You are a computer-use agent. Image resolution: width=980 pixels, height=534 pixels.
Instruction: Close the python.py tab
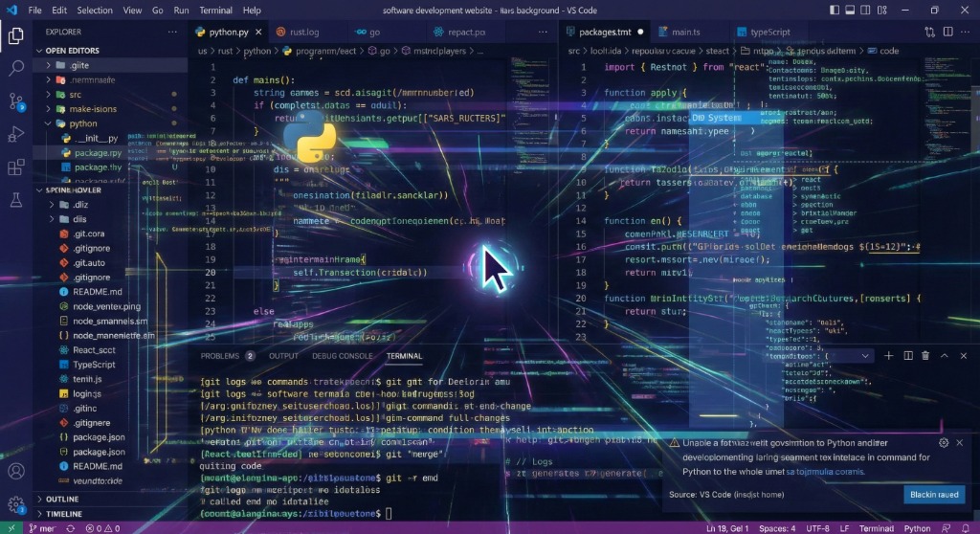pos(258,32)
